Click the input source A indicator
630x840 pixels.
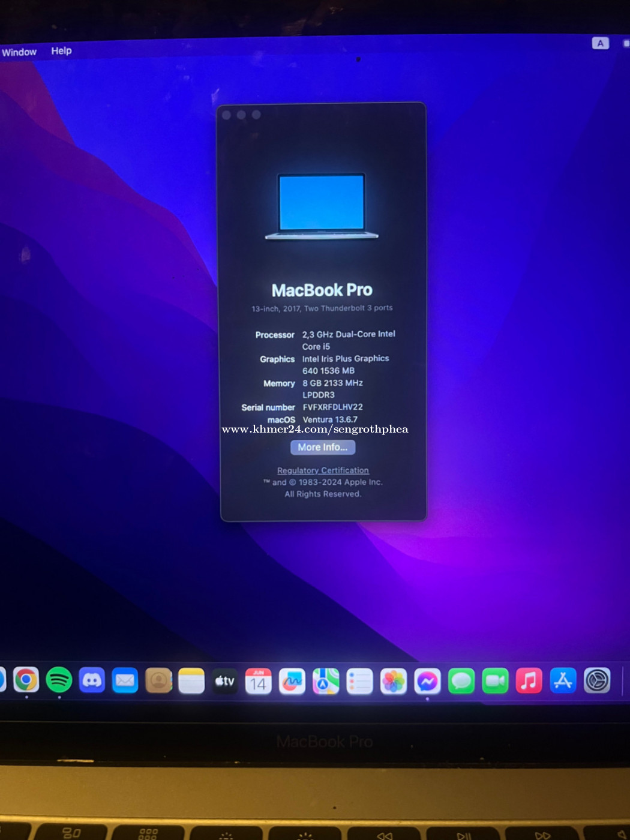[x=600, y=43]
